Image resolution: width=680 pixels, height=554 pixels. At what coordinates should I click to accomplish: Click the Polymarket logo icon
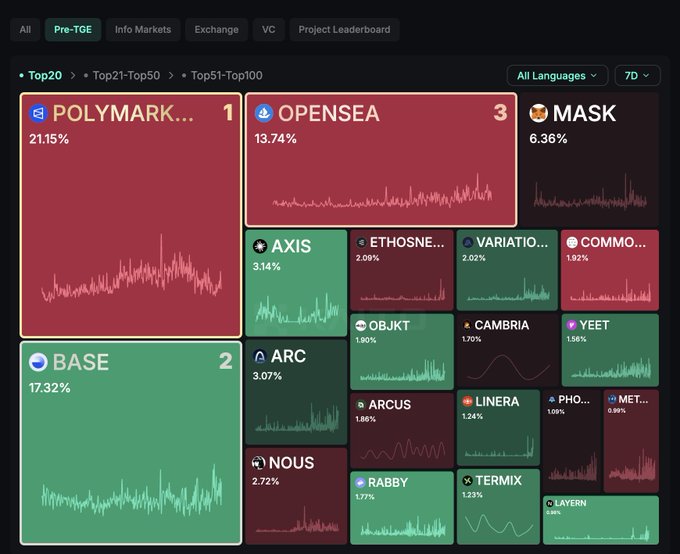click(38, 113)
